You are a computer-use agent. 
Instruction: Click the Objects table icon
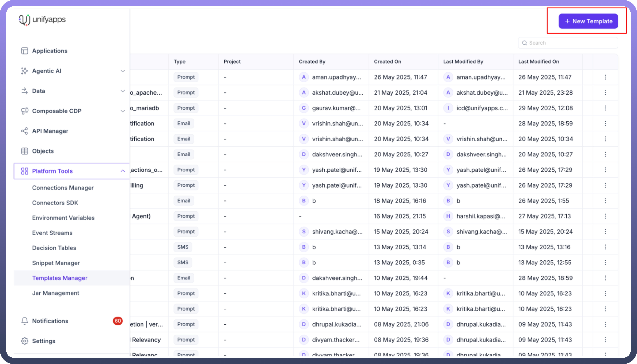[25, 151]
